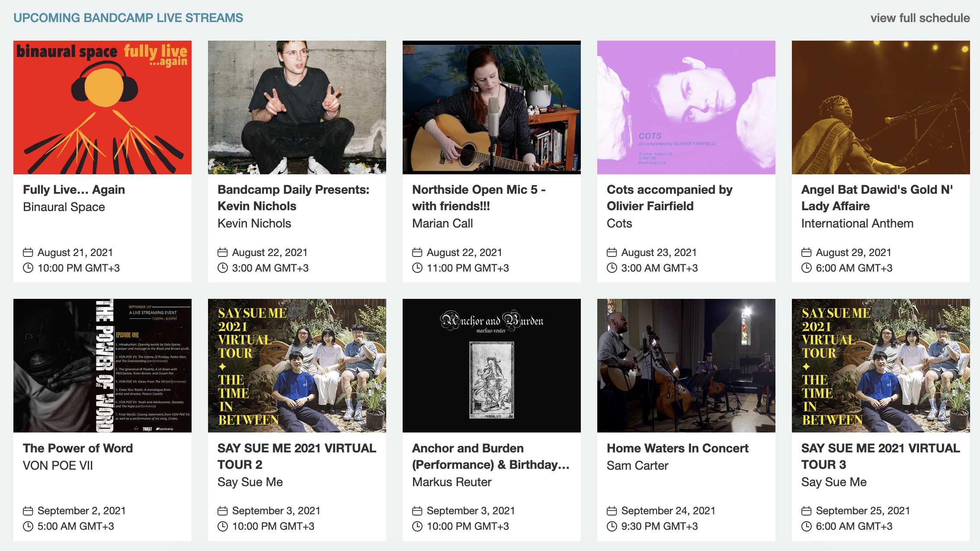Open the Anchor and Burden artwork thumbnail
The image size is (980, 551).
491,366
